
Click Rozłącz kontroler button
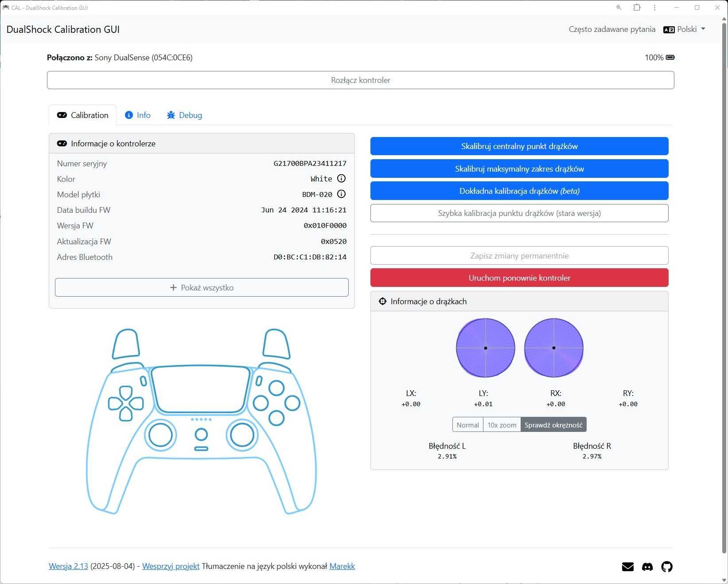point(361,80)
